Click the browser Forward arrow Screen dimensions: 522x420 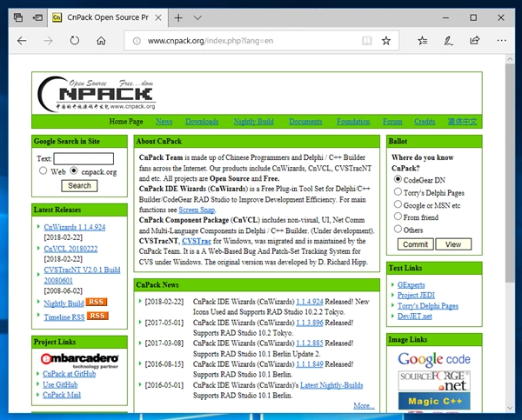[x=48, y=41]
